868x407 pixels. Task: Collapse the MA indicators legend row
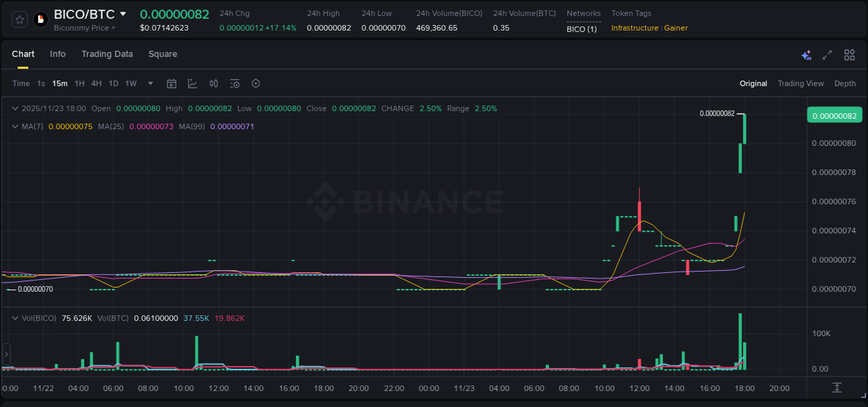pos(15,126)
